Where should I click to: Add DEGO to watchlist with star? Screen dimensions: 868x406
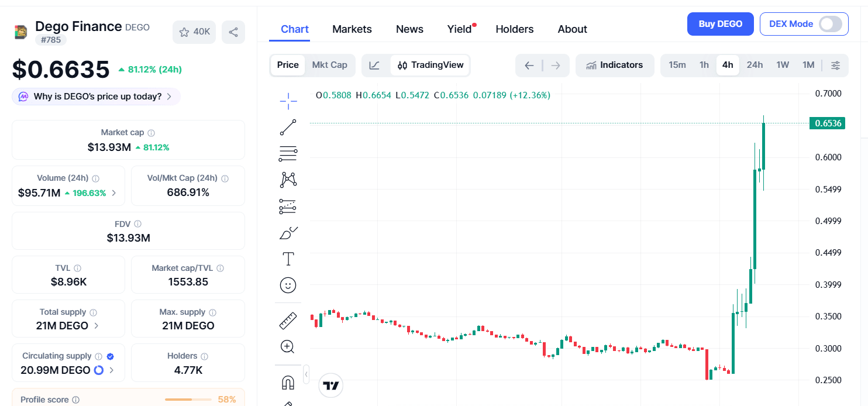pyautogui.click(x=194, y=32)
